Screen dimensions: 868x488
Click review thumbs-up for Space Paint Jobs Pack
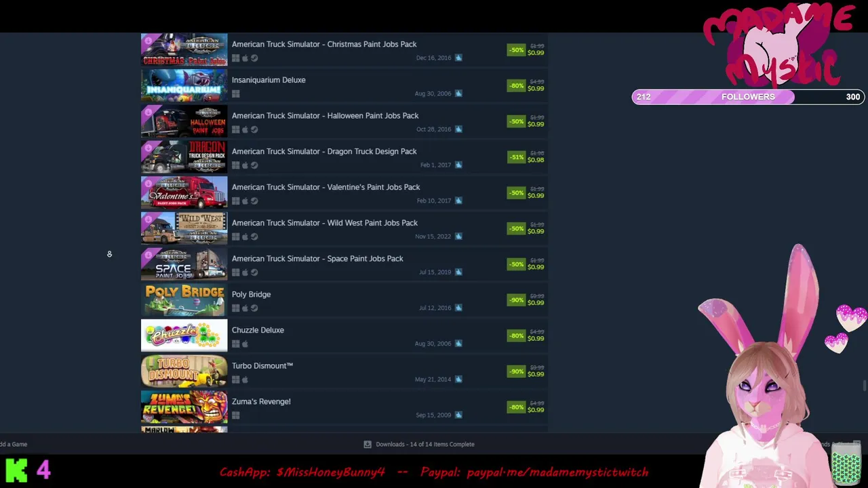pos(458,272)
